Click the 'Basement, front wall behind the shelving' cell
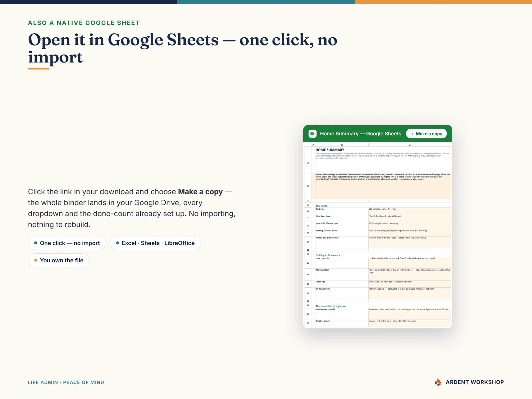The width and height of the screenshot is (532, 399). coord(410,314)
